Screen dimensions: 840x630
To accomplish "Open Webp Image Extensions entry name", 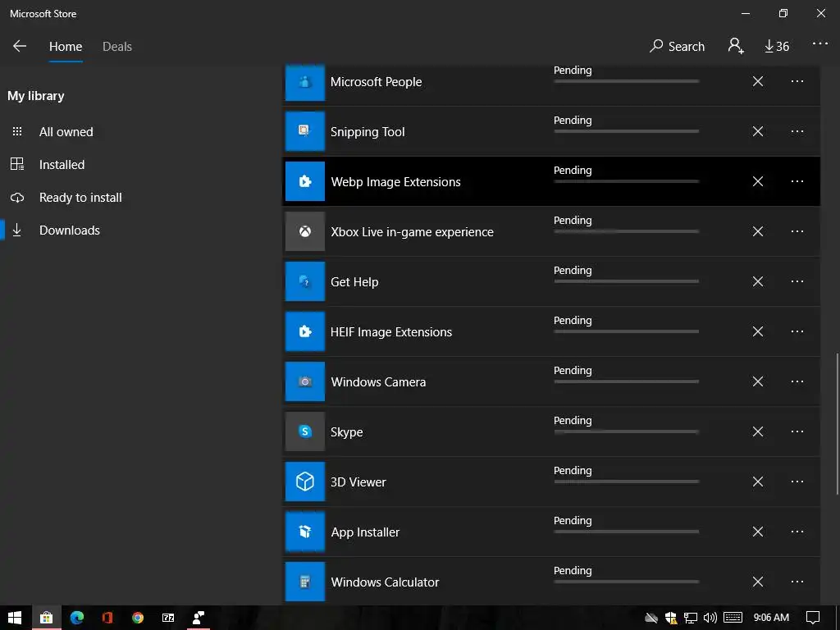I will click(x=396, y=181).
